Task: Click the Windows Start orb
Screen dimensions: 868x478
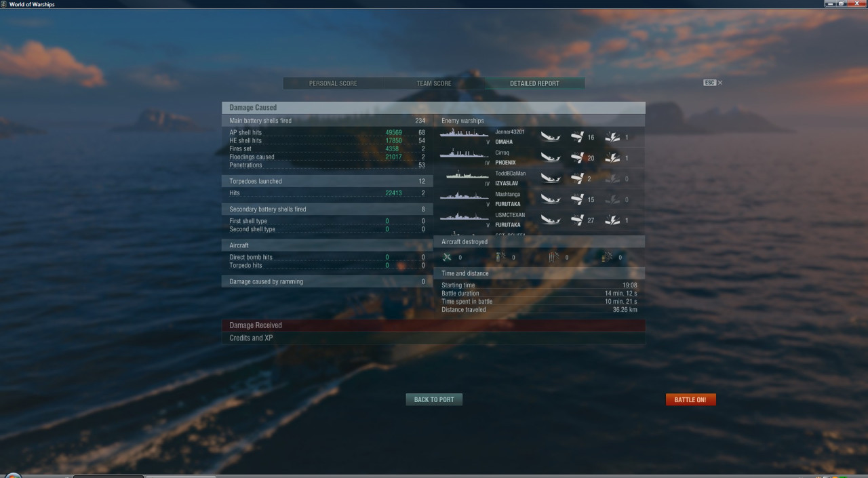Action: coord(12,476)
